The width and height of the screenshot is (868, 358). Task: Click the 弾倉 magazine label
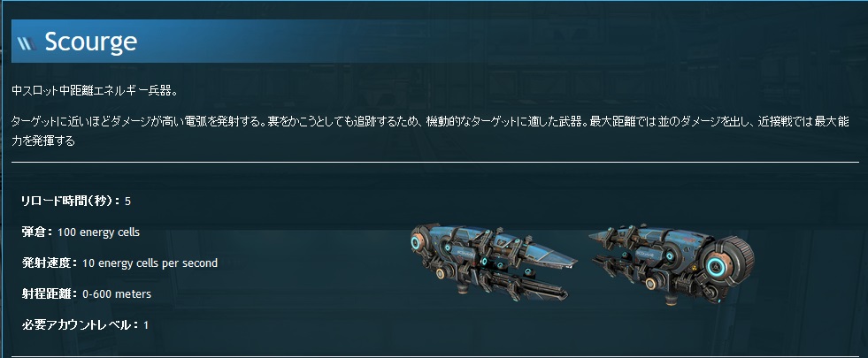[x=37, y=232]
